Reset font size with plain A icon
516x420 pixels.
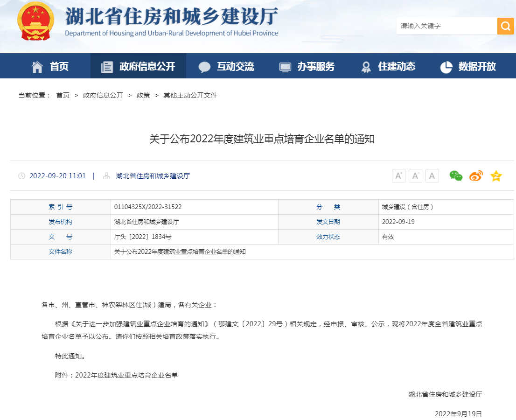(x=432, y=176)
